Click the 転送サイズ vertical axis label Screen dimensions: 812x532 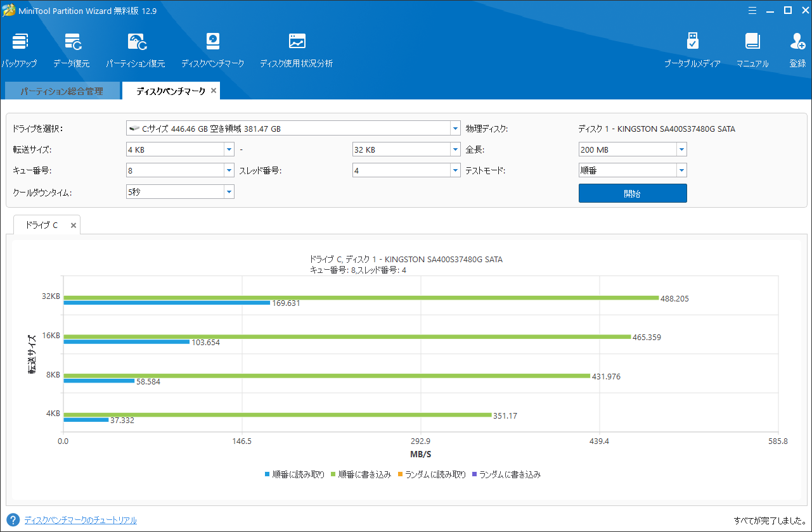click(31, 353)
